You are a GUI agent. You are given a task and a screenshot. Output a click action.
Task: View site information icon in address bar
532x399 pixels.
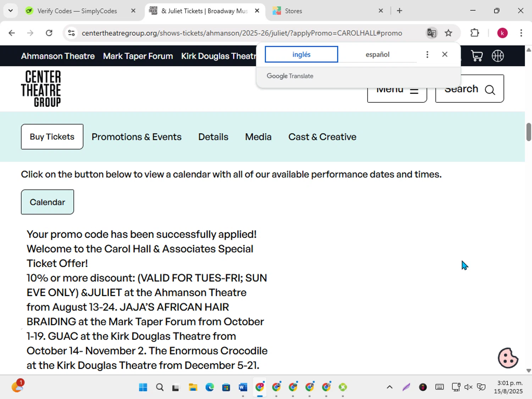71,33
